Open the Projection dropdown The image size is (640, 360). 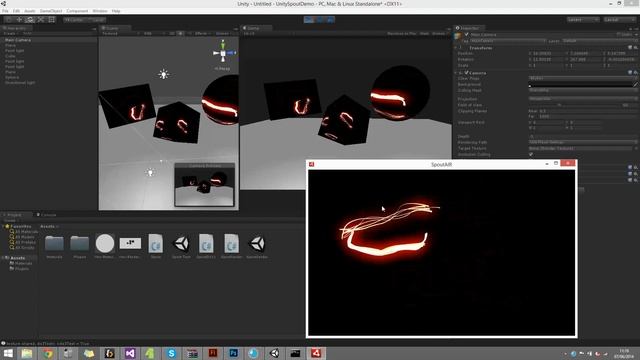(x=582, y=99)
